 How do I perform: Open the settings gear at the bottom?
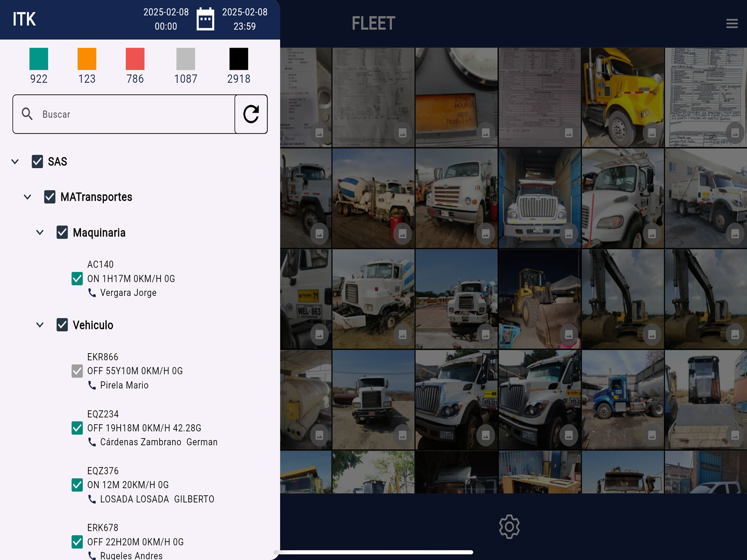[509, 527]
